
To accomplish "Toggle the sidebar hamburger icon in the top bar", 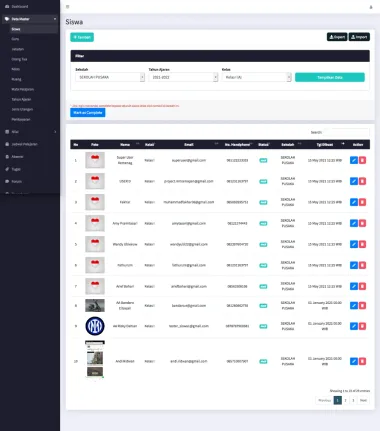I will pyautogui.click(x=68, y=7).
